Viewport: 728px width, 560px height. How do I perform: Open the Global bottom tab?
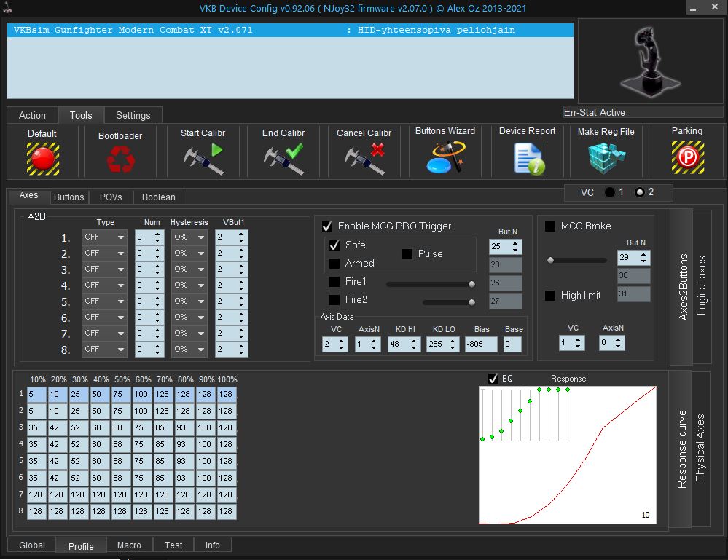point(32,545)
